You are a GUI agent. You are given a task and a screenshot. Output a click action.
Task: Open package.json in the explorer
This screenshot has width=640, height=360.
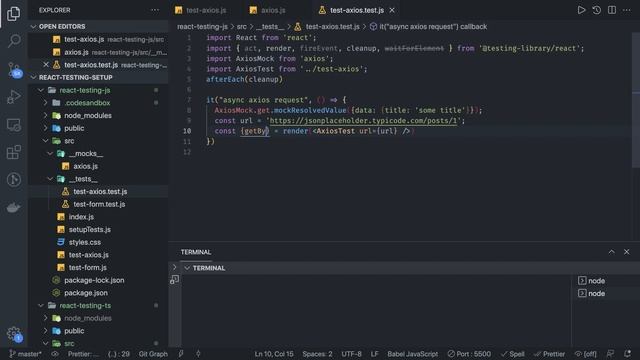(86, 293)
